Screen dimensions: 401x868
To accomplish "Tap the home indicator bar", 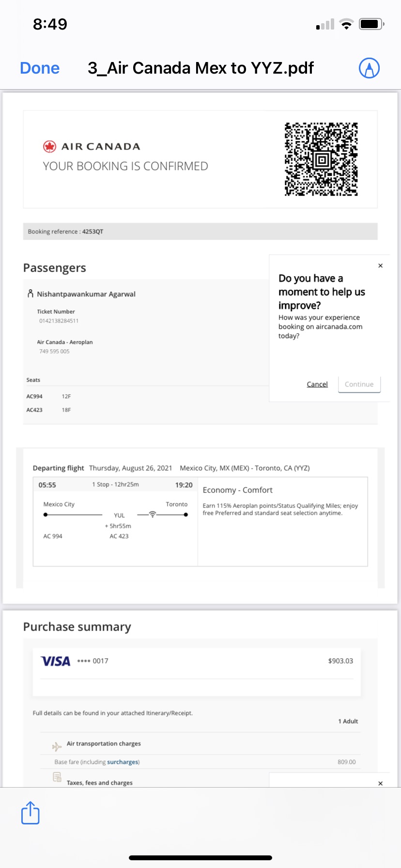I will (x=200, y=858).
